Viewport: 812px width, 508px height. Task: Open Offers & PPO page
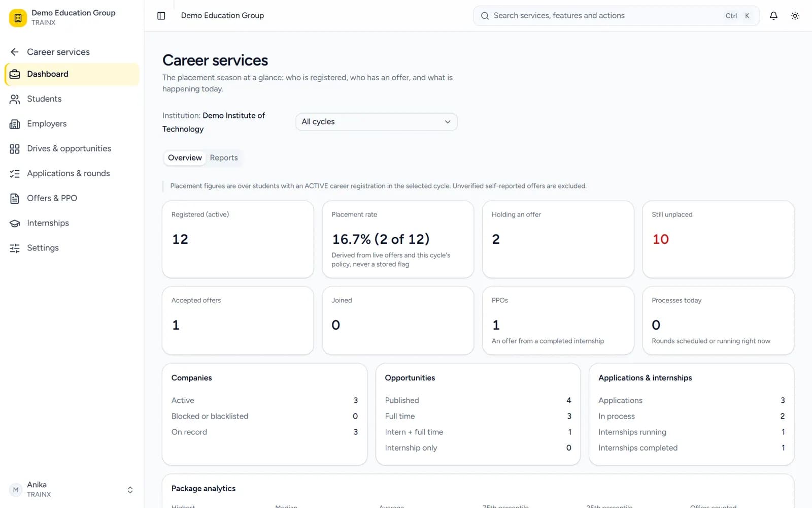[72, 198]
